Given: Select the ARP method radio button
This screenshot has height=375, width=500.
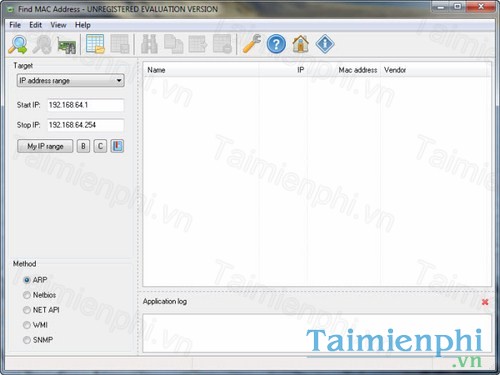Looking at the screenshot, I should pos(27,280).
